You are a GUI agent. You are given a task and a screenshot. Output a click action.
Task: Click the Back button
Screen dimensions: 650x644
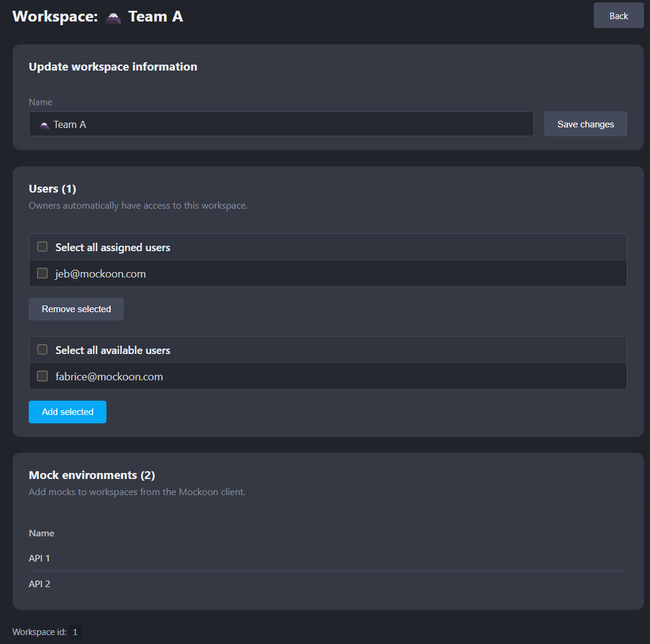[x=618, y=16]
